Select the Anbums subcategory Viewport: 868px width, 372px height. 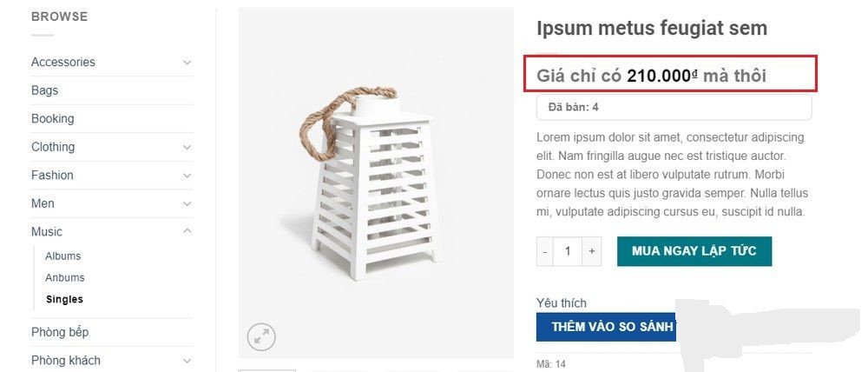click(65, 278)
